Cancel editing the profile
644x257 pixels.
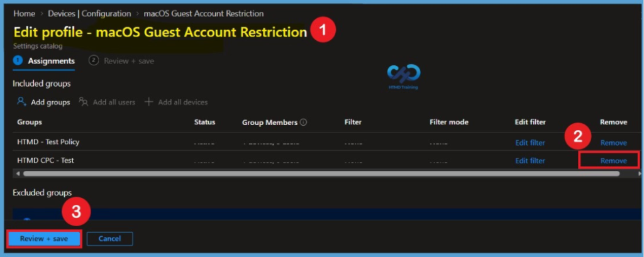coord(109,239)
